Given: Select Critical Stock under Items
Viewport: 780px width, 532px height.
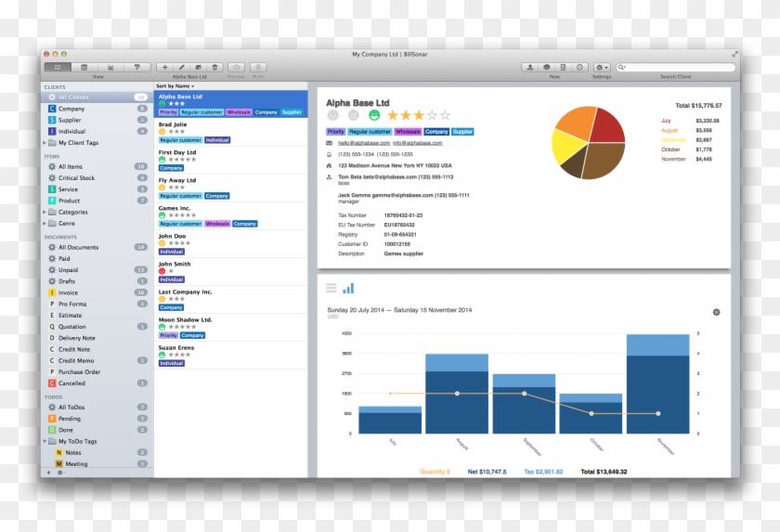Looking at the screenshot, I should 76,178.
